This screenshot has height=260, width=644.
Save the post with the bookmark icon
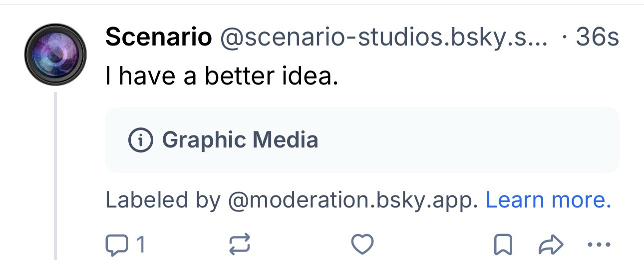tap(503, 244)
